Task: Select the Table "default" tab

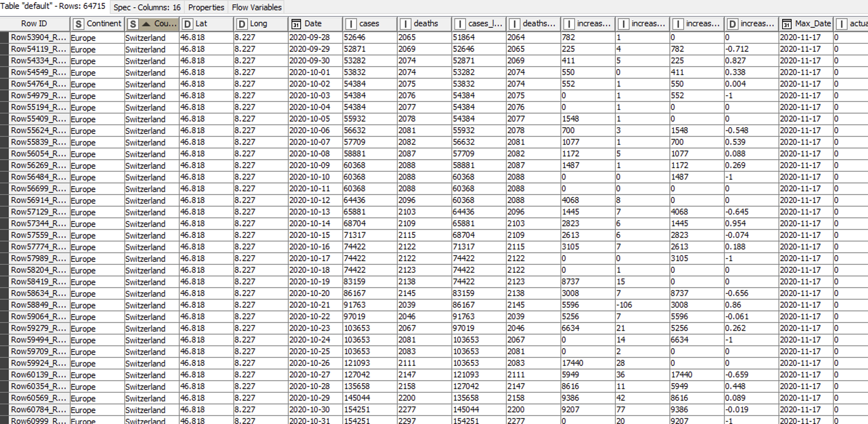Action: pyautogui.click(x=53, y=6)
